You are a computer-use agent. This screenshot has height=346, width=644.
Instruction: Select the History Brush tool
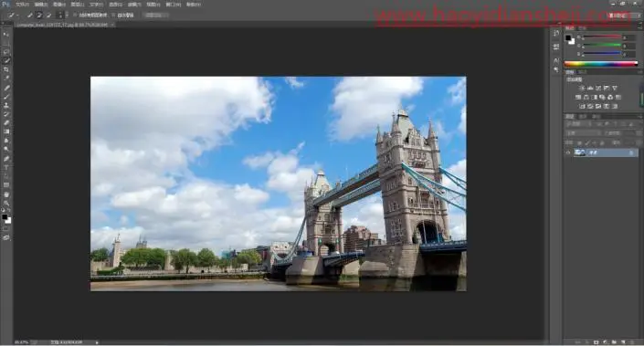pos(6,114)
